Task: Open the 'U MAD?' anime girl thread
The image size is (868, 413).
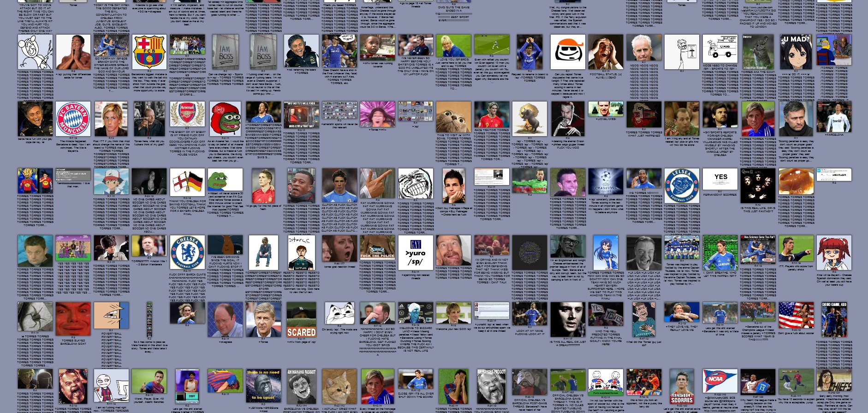Action: tap(796, 52)
